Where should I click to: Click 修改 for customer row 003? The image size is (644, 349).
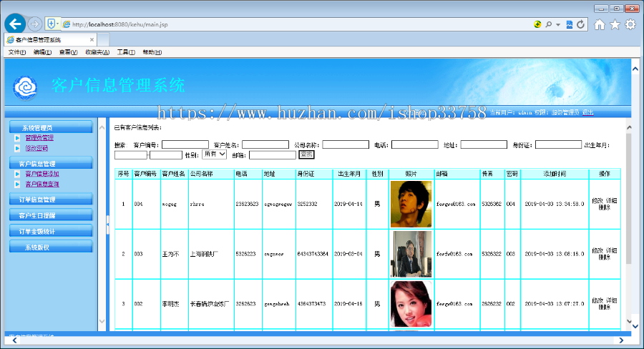coord(597,250)
